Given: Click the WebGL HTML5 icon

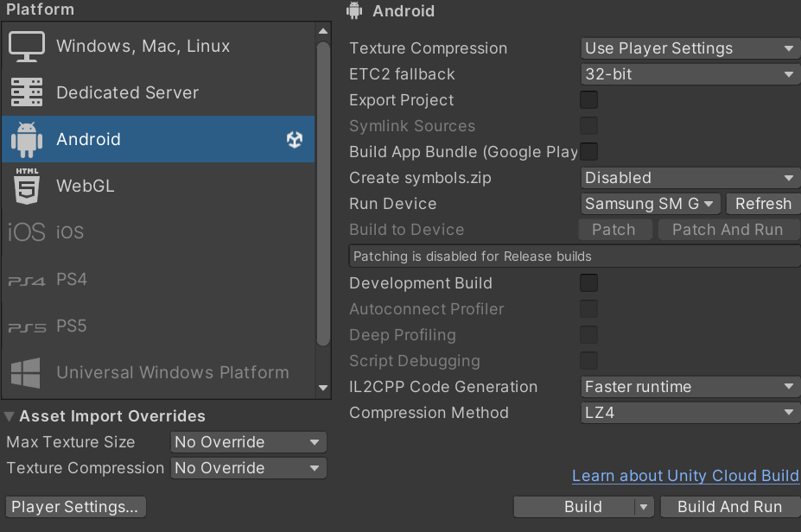Looking at the screenshot, I should (x=27, y=186).
